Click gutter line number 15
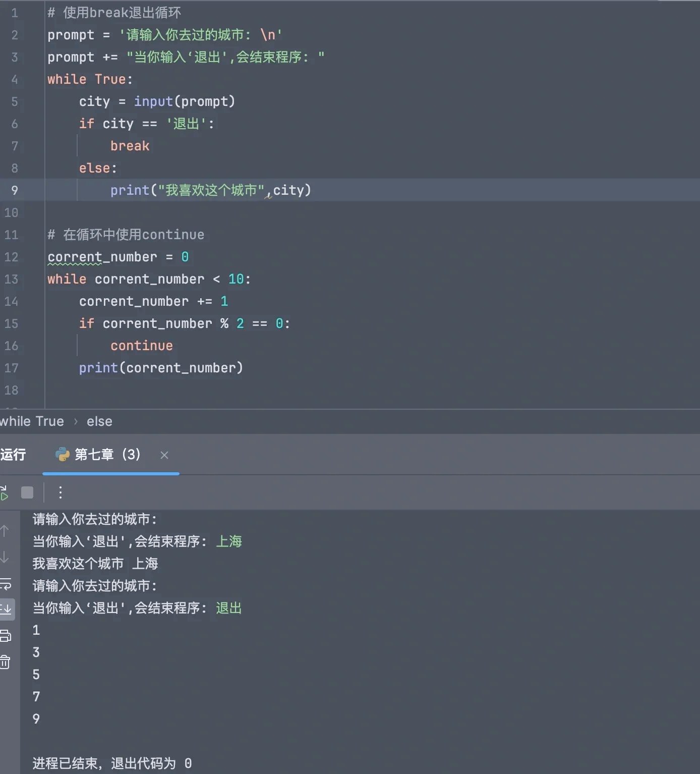Image resolution: width=700 pixels, height=774 pixels. (x=11, y=323)
